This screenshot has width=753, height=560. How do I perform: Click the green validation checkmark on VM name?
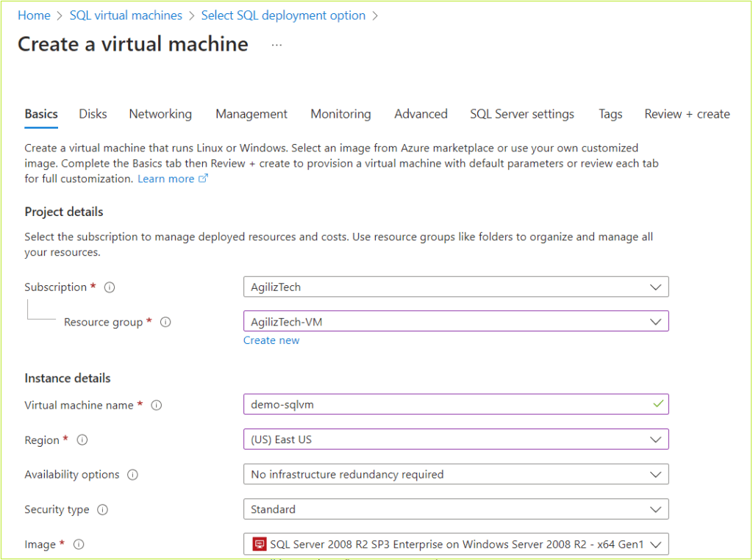[660, 404]
